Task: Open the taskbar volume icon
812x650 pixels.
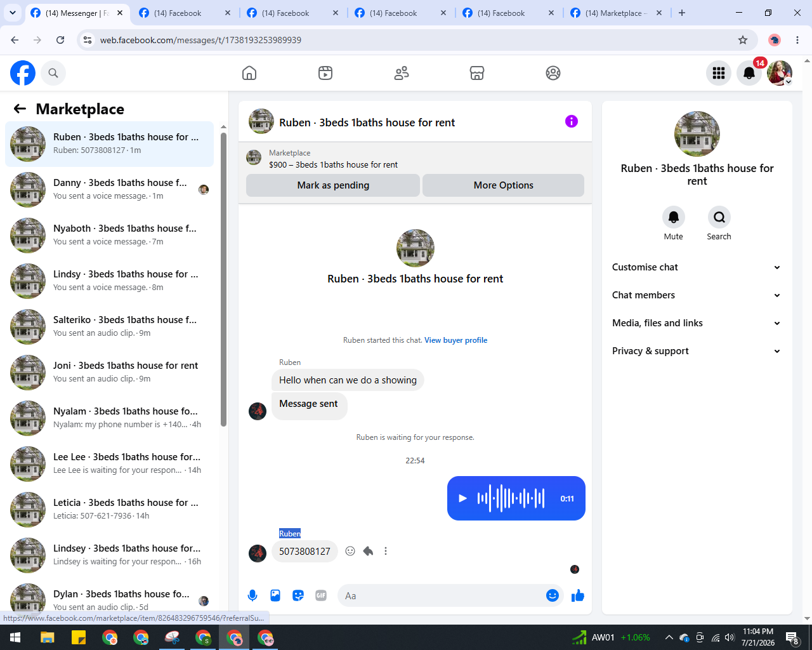Action: click(x=730, y=637)
